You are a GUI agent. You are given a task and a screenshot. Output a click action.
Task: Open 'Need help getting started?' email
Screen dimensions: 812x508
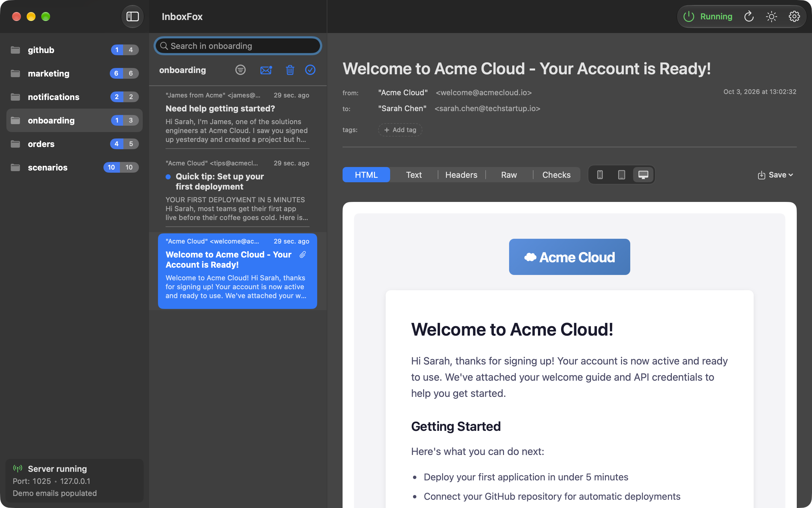pos(238,117)
